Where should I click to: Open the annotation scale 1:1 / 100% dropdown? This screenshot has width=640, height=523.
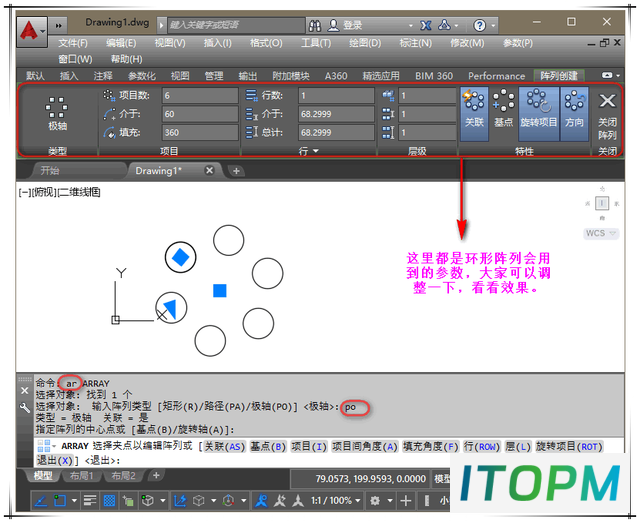[x=336, y=501]
